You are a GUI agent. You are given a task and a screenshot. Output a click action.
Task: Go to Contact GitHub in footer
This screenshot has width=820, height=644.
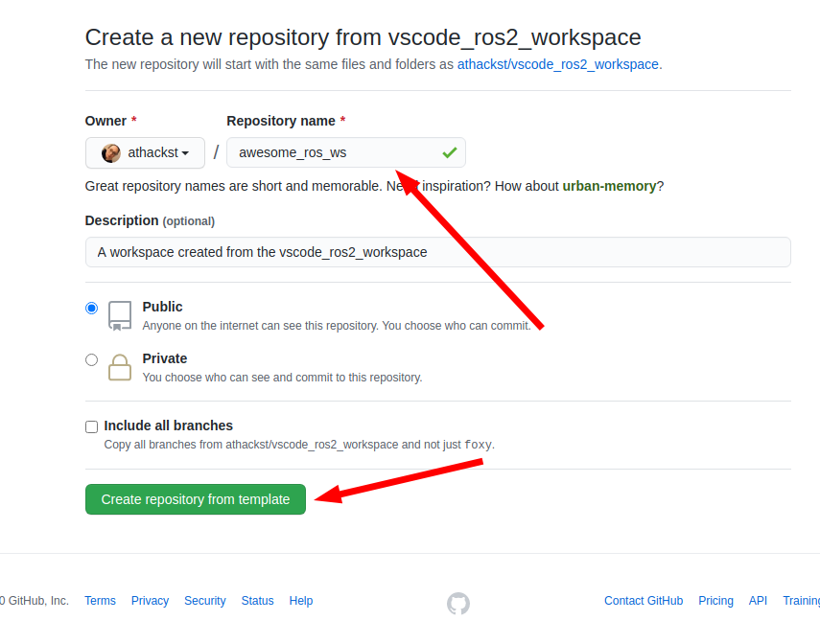coord(644,601)
